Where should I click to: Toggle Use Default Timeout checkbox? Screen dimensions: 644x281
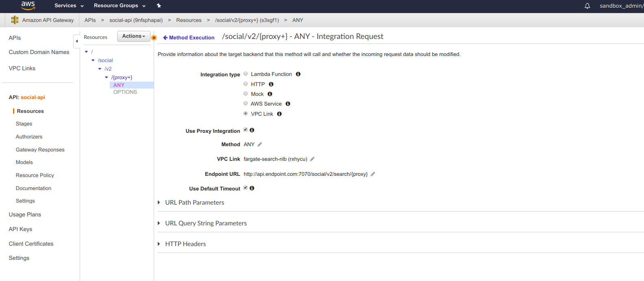[246, 188]
